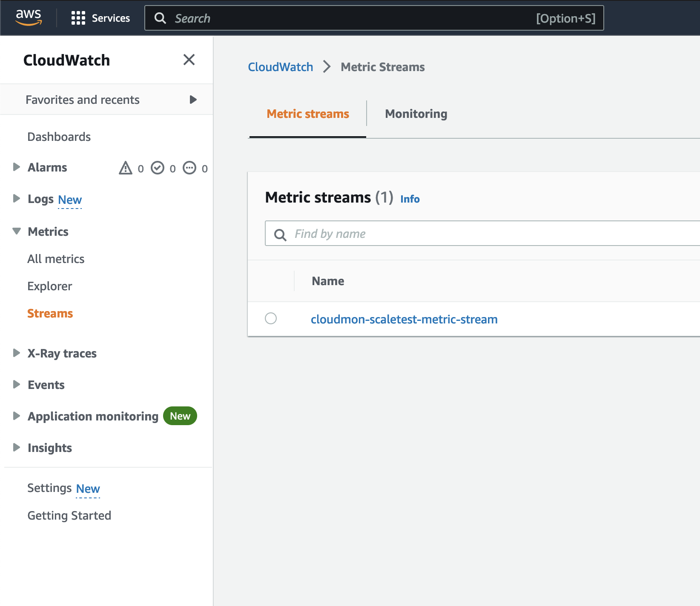Click the New badge next to Settings
700x606 pixels.
(88, 489)
